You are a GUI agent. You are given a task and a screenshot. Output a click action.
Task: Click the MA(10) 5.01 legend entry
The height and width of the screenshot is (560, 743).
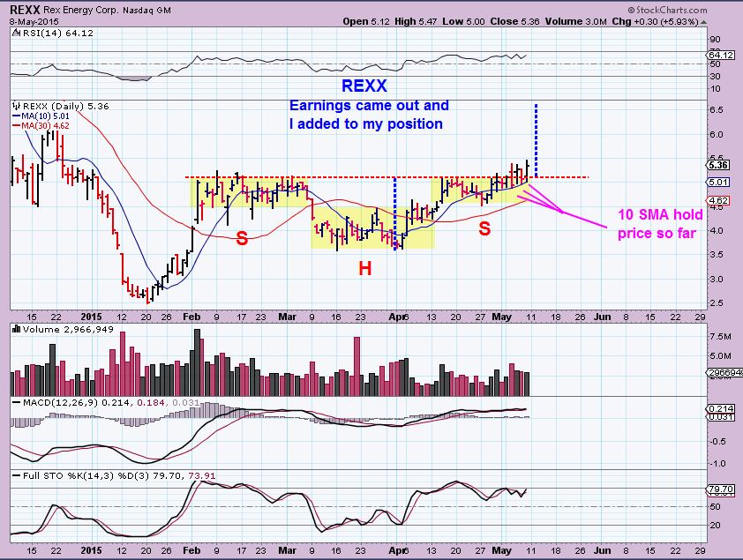coord(45,116)
